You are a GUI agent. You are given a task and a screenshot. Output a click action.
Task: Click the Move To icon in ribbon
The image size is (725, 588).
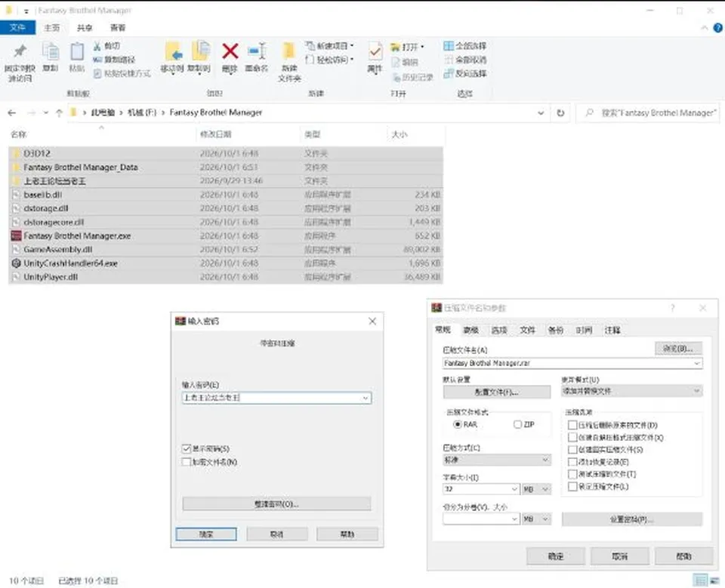(173, 51)
